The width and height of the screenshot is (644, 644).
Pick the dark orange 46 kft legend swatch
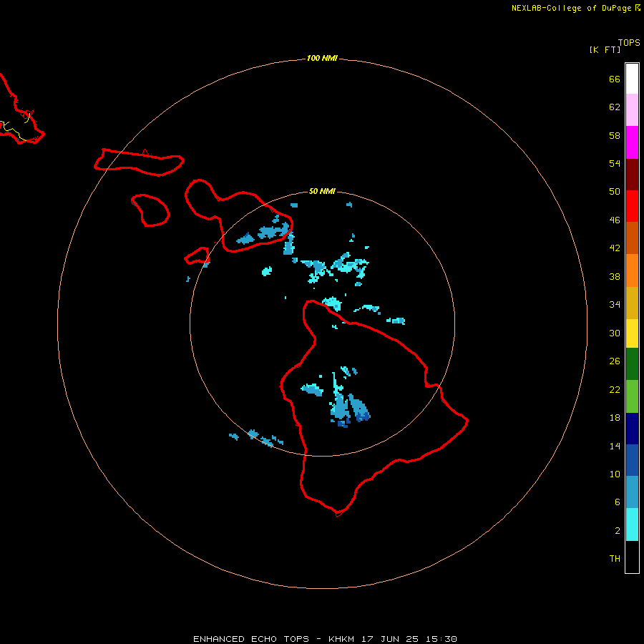(x=632, y=238)
